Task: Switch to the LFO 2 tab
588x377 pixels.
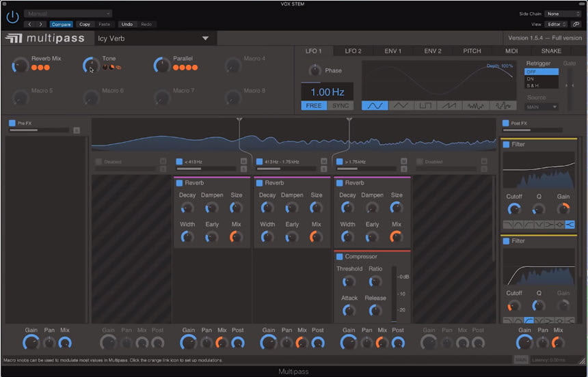Action: (x=353, y=51)
